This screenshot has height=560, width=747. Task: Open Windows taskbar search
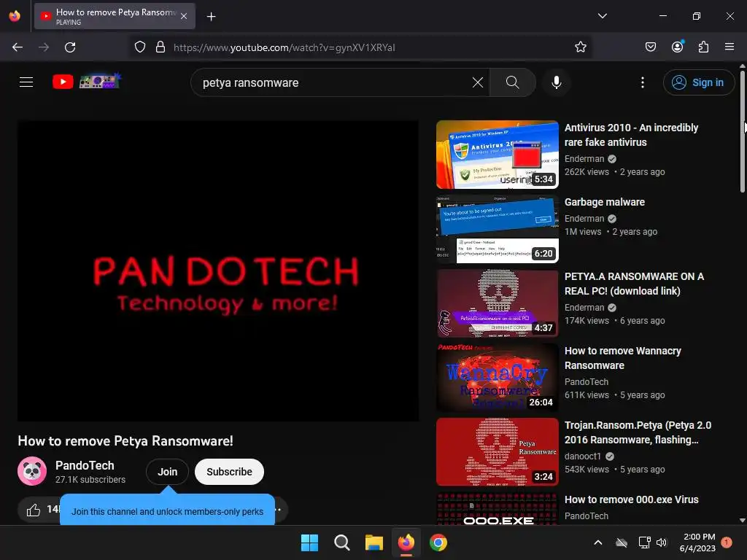coord(342,542)
